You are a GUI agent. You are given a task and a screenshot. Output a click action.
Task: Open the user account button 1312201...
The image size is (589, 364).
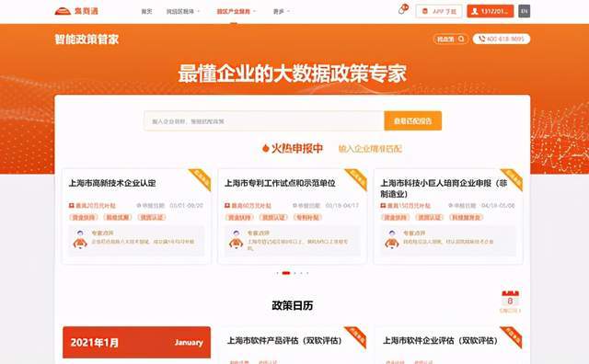coord(491,11)
